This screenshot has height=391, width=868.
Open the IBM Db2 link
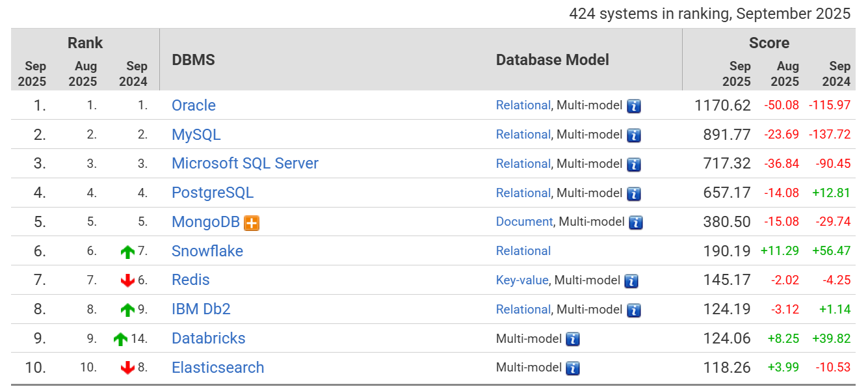point(201,309)
